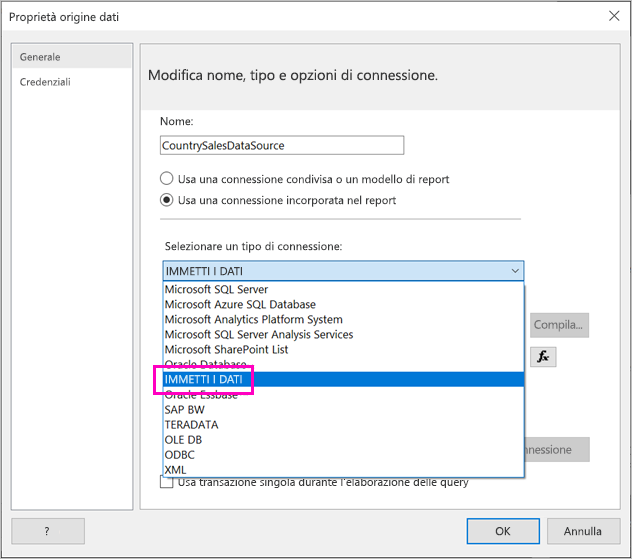Select ODBC connection type
The width and height of the screenshot is (632, 559).
(x=343, y=455)
